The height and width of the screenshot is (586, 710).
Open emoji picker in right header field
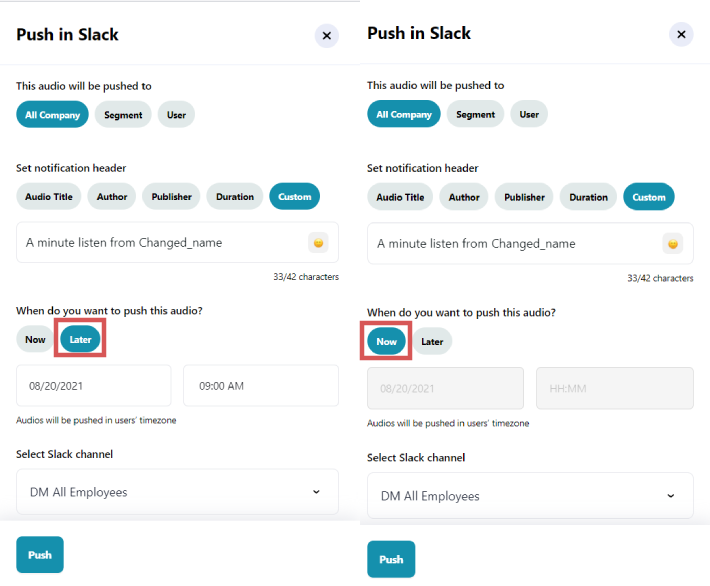click(672, 244)
